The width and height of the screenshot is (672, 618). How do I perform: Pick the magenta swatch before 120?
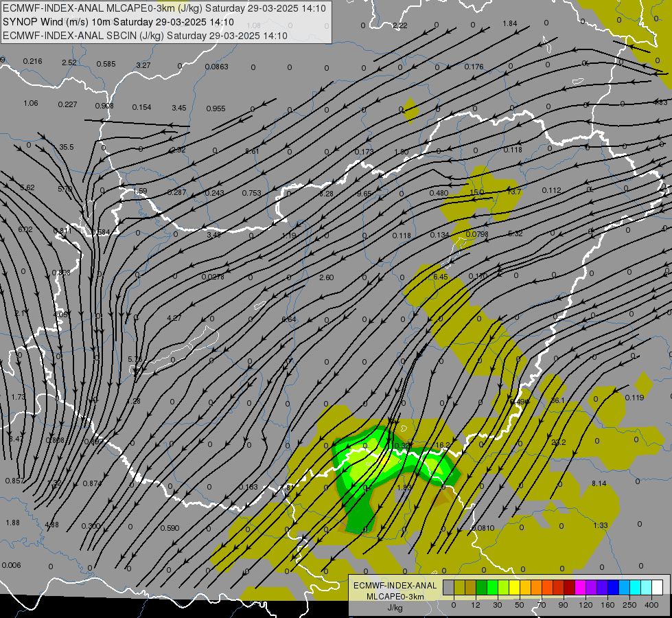pyautogui.click(x=580, y=588)
